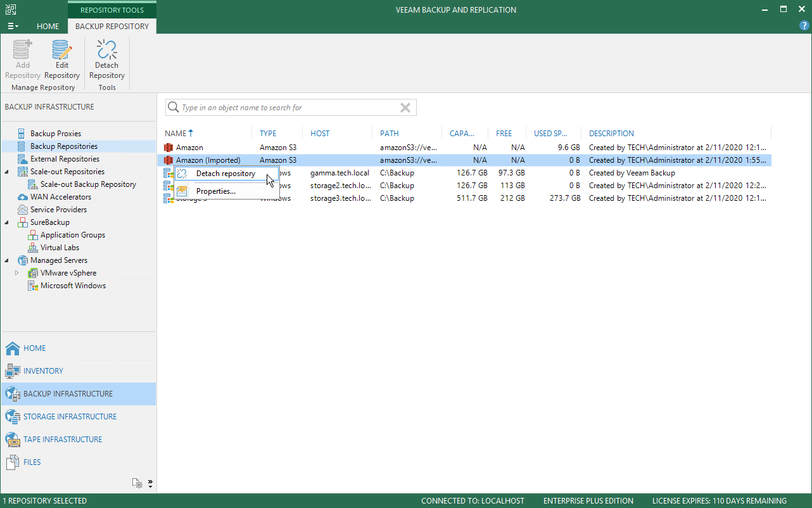Click the Home house icon in navigation
Image resolution: width=812 pixels, height=508 pixels.
point(13,348)
